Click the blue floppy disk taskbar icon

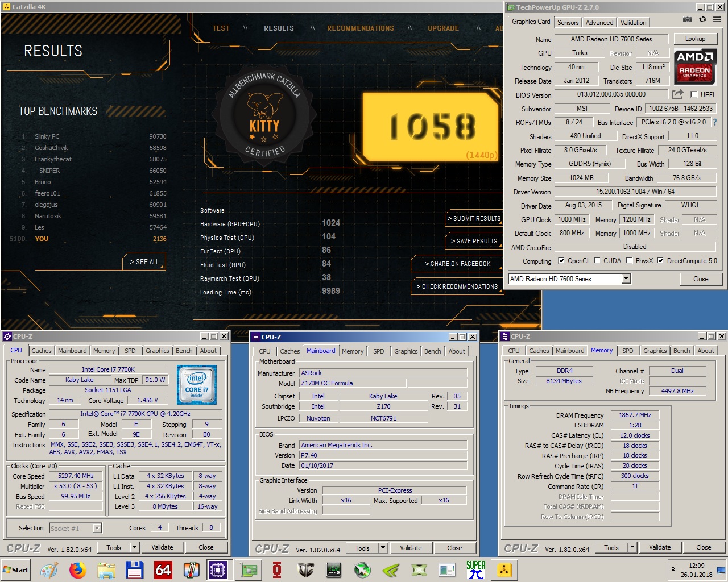pos(135,570)
